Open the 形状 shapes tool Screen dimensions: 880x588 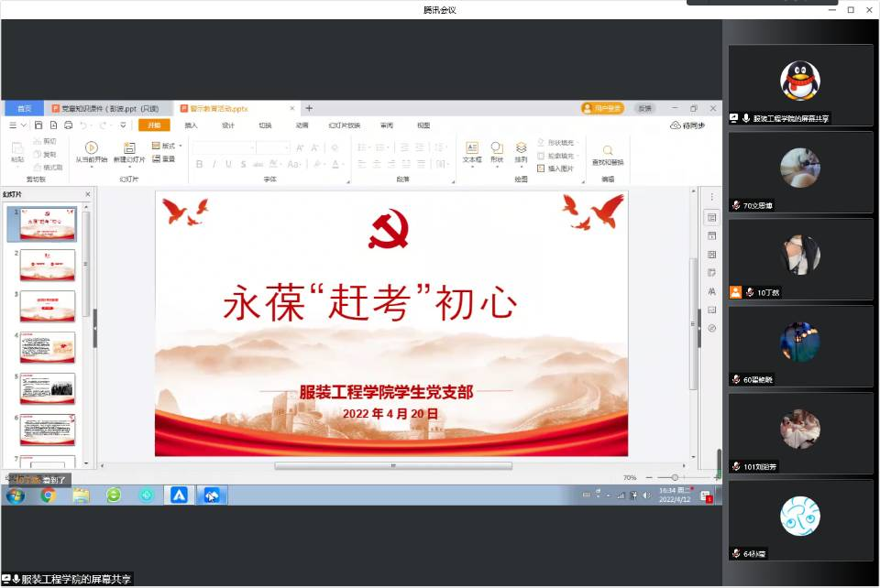point(497,147)
